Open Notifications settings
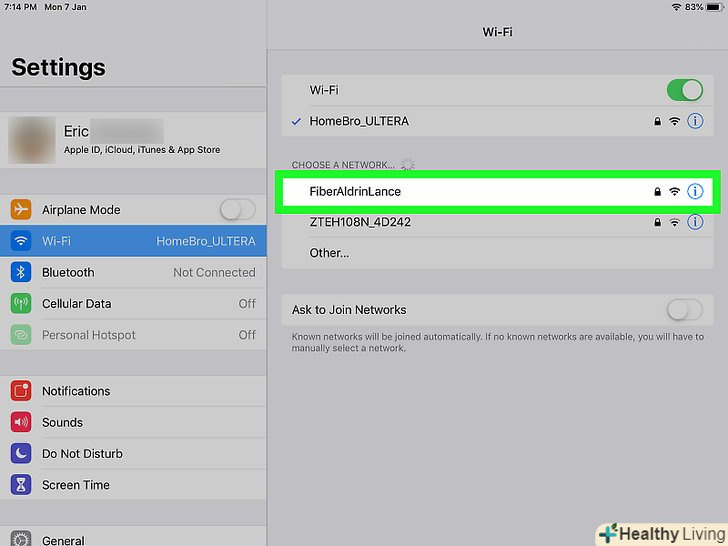Screen dimensions: 728x546 tap(133, 391)
